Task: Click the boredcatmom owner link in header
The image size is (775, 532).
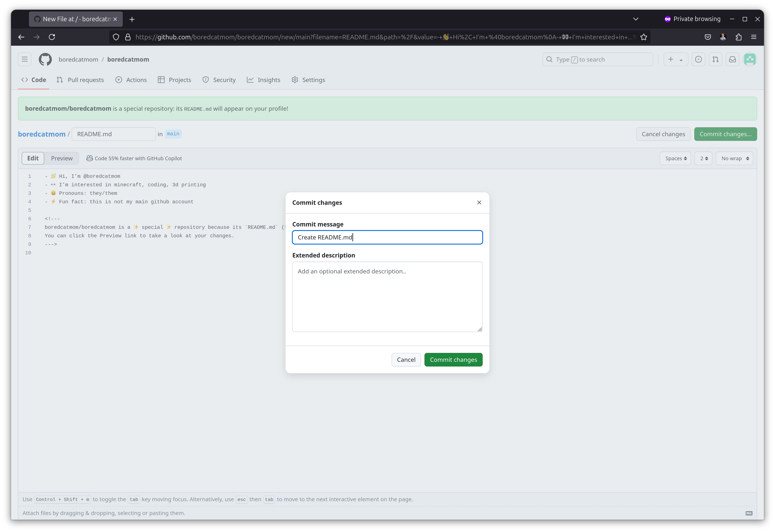Action: 78,59
